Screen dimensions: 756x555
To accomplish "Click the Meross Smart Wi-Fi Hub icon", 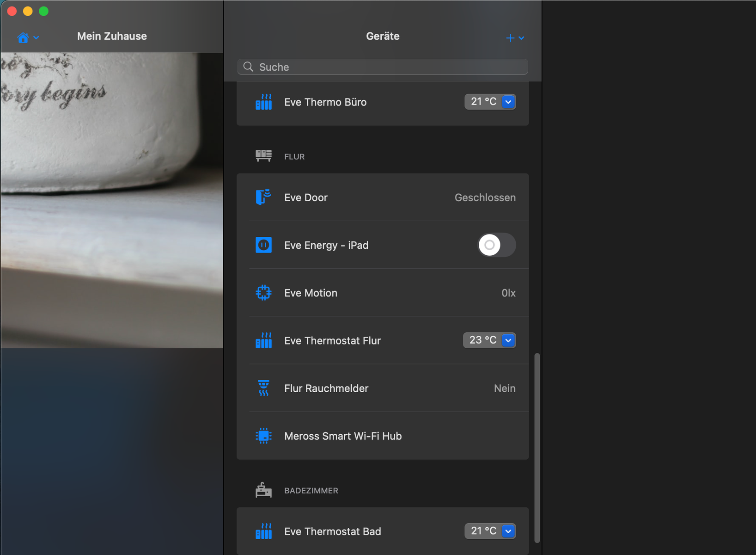I will (x=263, y=436).
